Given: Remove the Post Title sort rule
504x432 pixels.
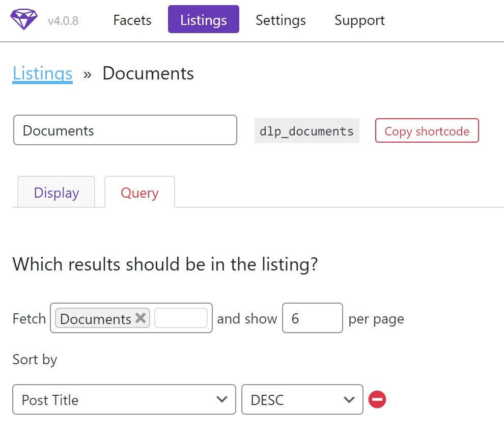Looking at the screenshot, I should pos(377,400).
